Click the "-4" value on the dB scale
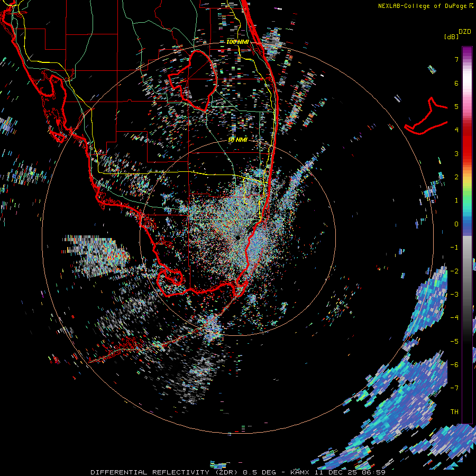Viewport: 476px width, 476px height. [x=454, y=318]
